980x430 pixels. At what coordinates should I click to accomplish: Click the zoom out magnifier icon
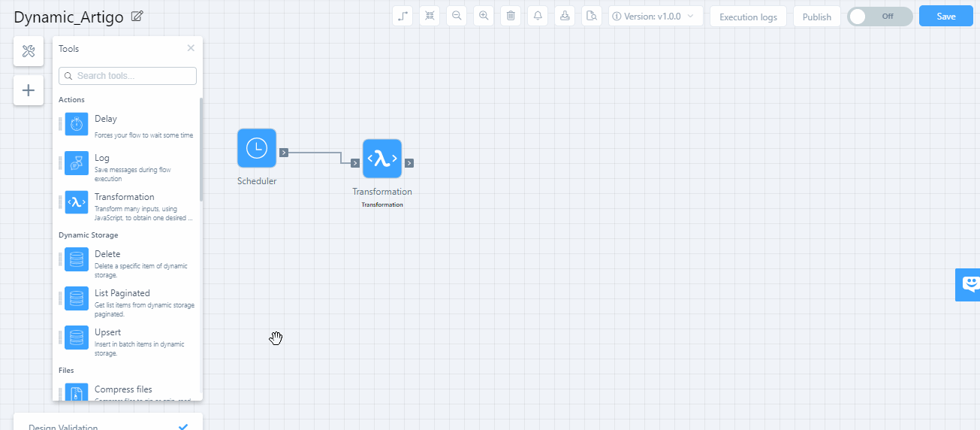(x=457, y=16)
